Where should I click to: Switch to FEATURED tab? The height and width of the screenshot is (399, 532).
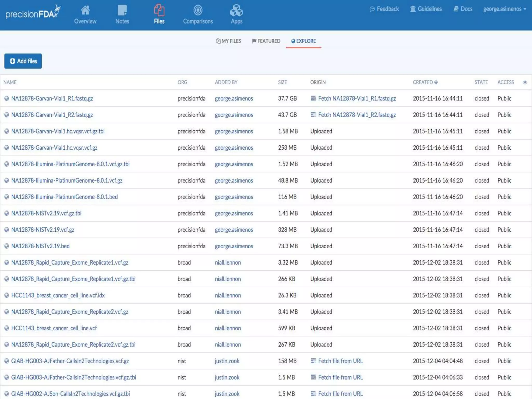pyautogui.click(x=266, y=41)
